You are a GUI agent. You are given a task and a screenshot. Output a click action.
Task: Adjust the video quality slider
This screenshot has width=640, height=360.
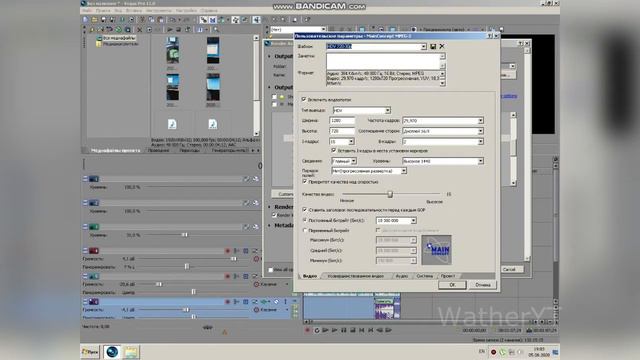391,194
